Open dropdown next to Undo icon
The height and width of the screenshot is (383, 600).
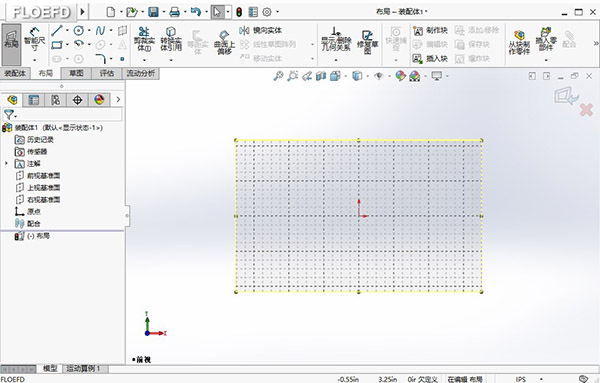click(206, 12)
